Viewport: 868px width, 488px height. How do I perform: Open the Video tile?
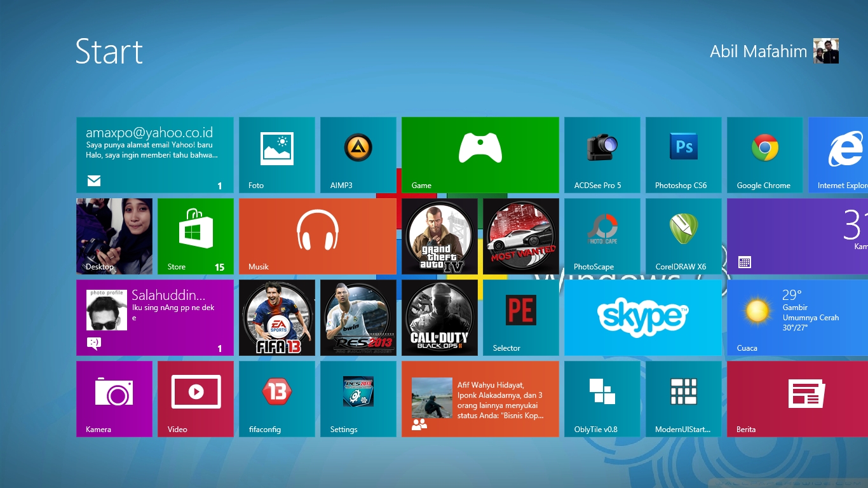[x=196, y=399]
